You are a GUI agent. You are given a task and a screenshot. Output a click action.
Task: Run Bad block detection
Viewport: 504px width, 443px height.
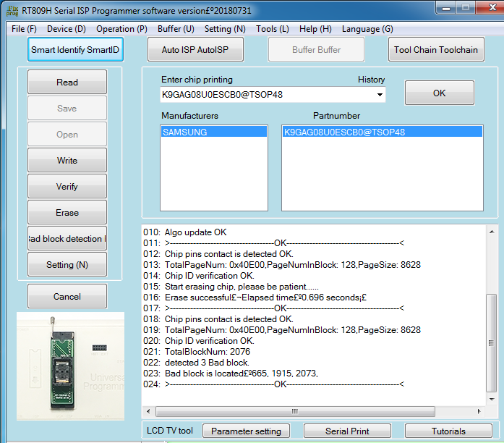(67, 238)
